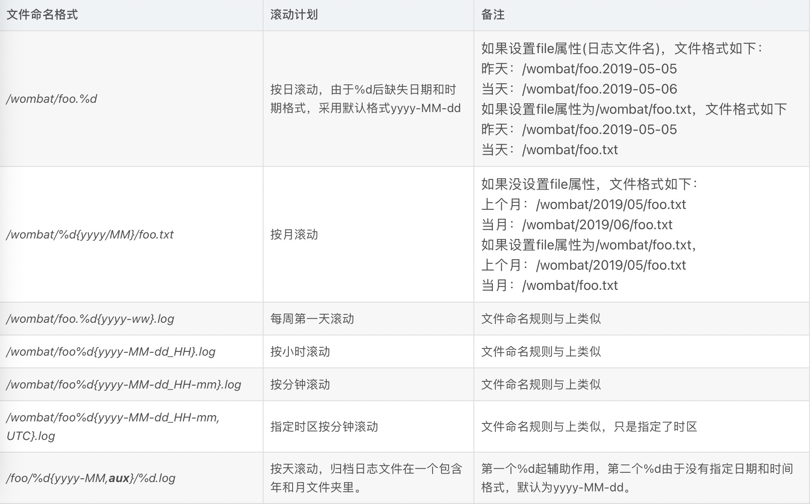Click the bold aux keyword in last row

(119, 478)
